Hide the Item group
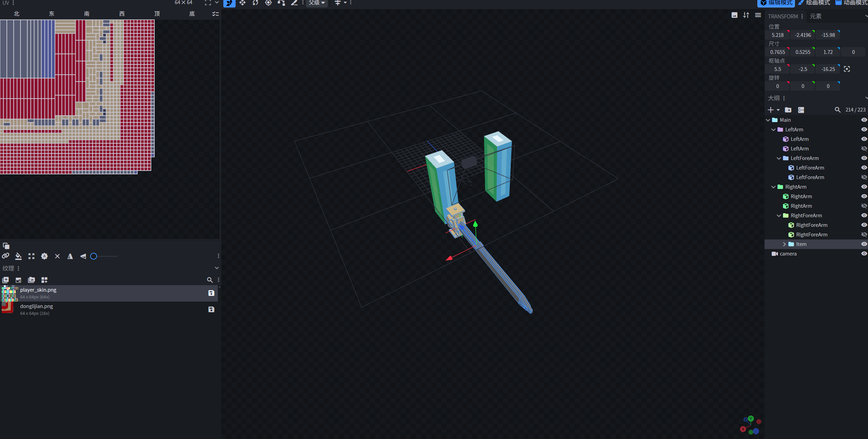The image size is (868, 439). pyautogui.click(x=864, y=244)
